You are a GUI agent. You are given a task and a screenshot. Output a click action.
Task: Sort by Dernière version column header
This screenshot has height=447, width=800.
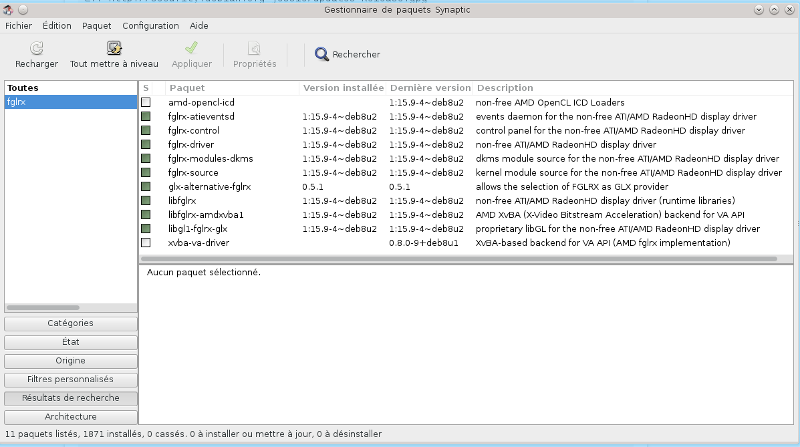pyautogui.click(x=429, y=88)
